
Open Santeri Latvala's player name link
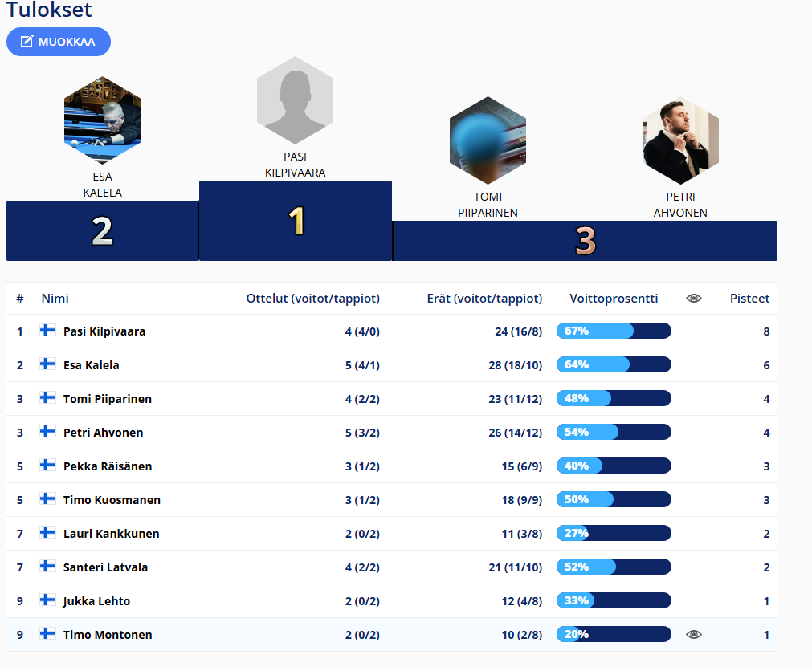[105, 567]
